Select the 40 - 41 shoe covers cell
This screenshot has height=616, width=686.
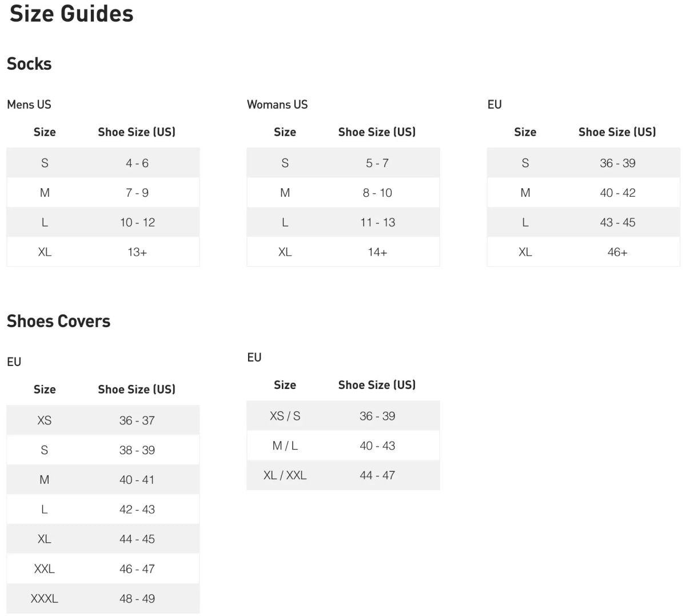coord(137,480)
